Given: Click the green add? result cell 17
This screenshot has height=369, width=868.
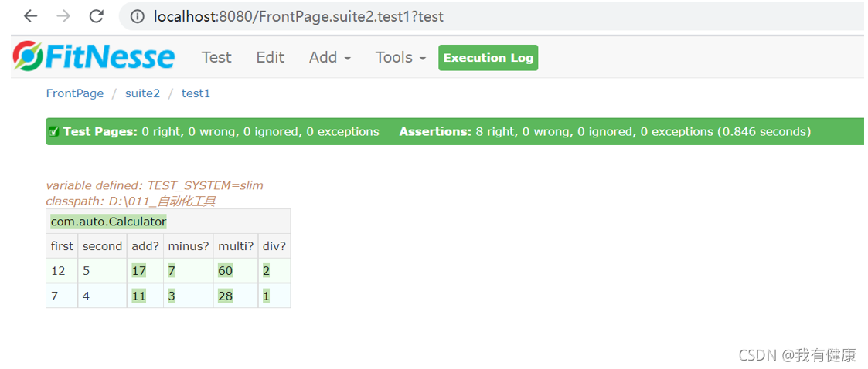Looking at the screenshot, I should tap(139, 271).
